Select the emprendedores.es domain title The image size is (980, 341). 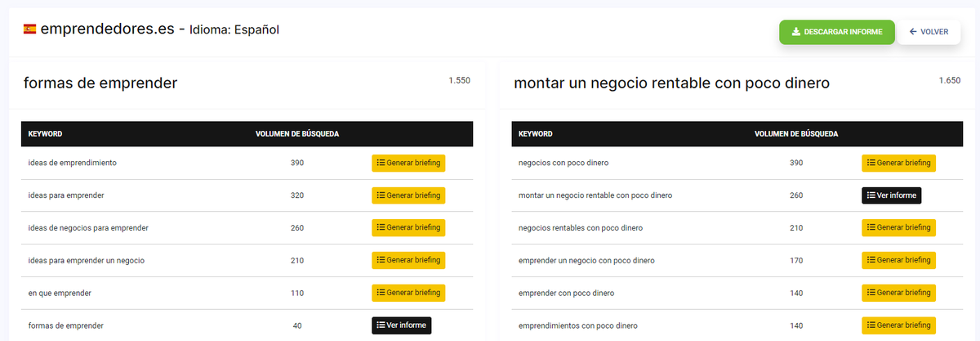pos(107,29)
